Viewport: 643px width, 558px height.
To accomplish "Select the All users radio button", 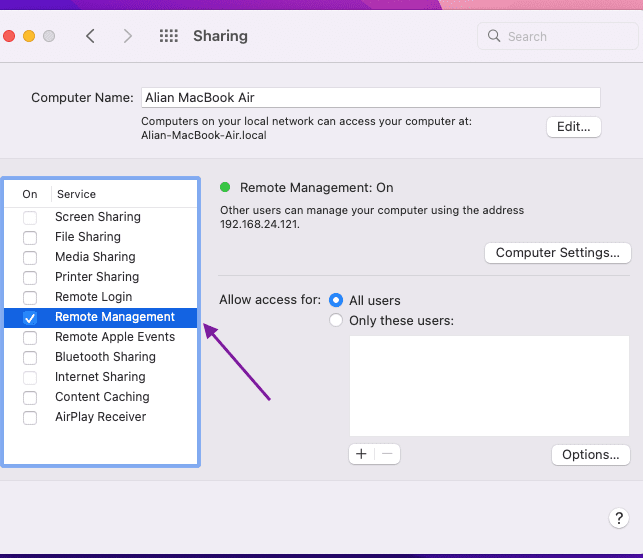I will point(336,300).
